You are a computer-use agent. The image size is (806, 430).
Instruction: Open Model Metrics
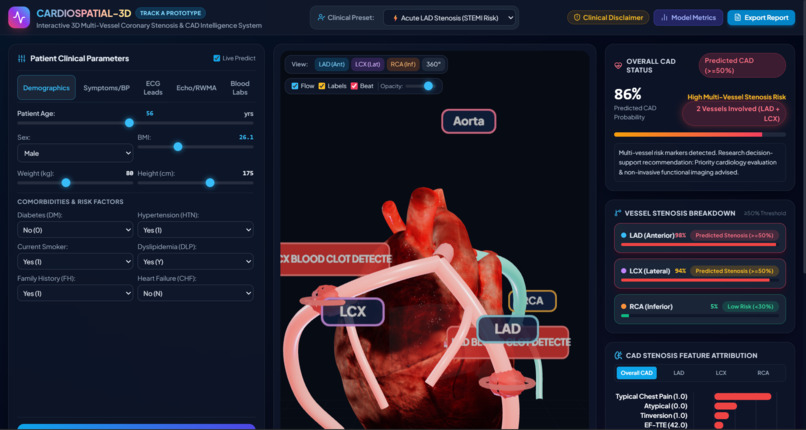tap(688, 17)
